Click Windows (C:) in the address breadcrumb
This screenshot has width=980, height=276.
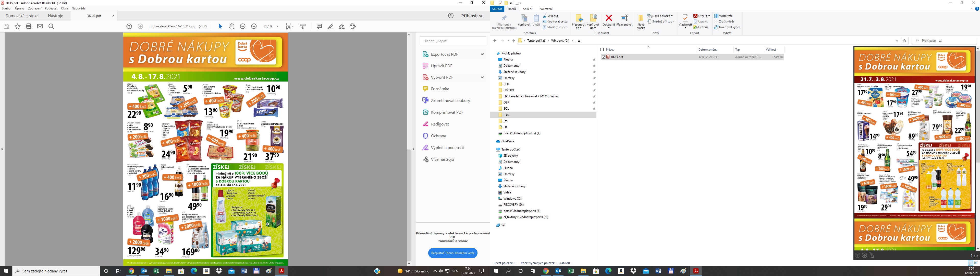pyautogui.click(x=560, y=40)
